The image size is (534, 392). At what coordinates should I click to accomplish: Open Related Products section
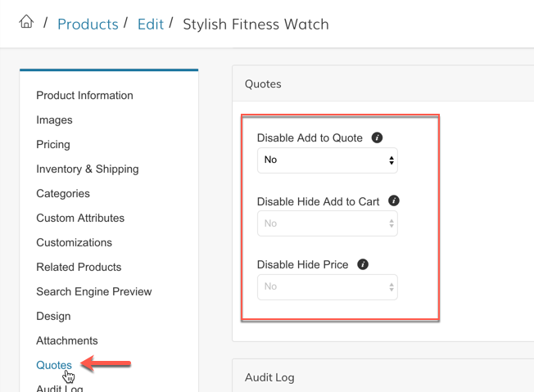79,268
